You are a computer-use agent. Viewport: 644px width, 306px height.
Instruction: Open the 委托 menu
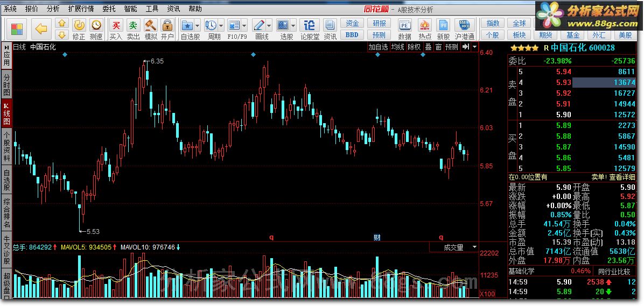109,9
